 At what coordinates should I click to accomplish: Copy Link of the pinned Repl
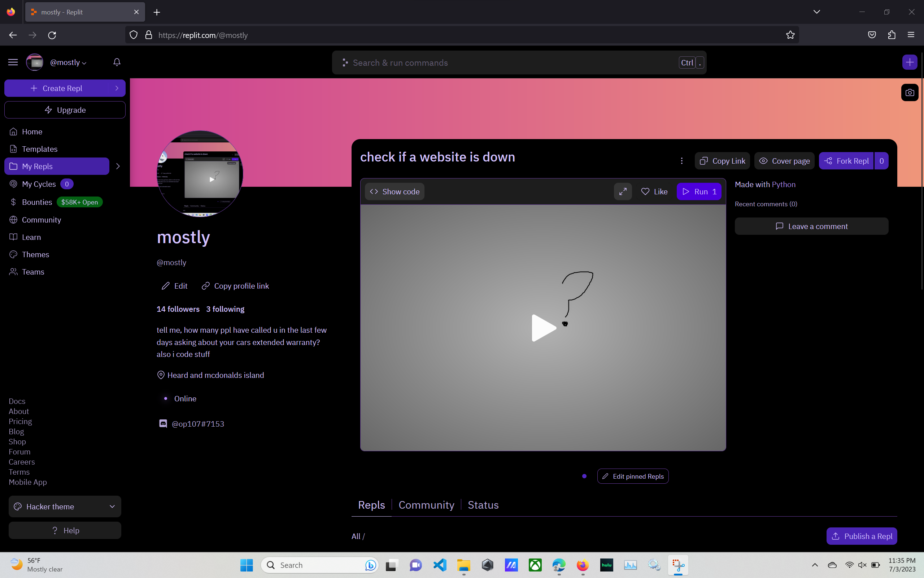(722, 161)
